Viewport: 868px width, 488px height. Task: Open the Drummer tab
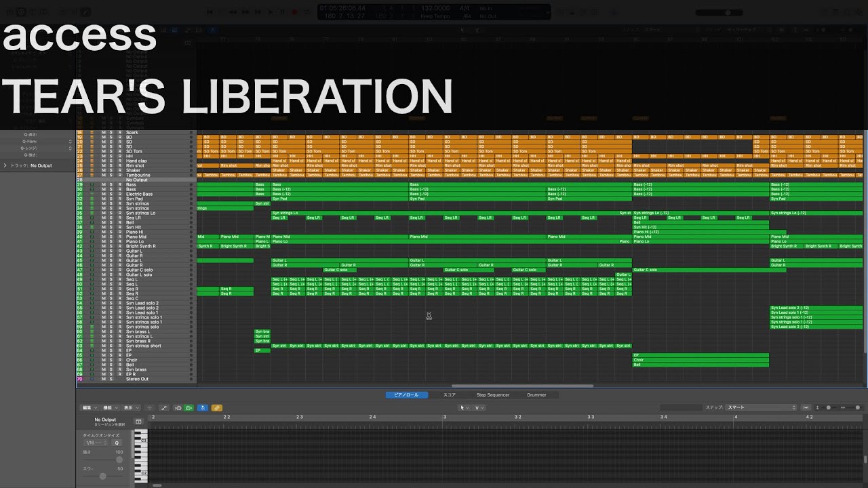pyautogui.click(x=536, y=394)
